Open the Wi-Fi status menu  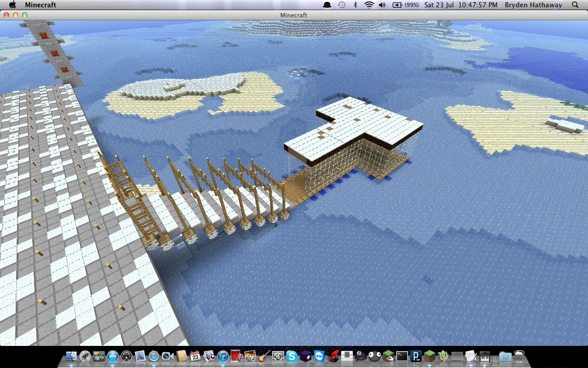point(368,5)
